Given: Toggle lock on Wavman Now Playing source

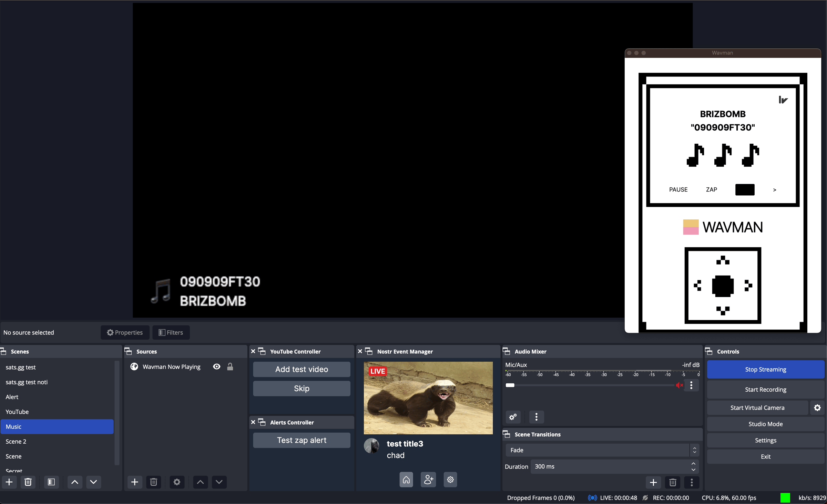Looking at the screenshot, I should 230,367.
